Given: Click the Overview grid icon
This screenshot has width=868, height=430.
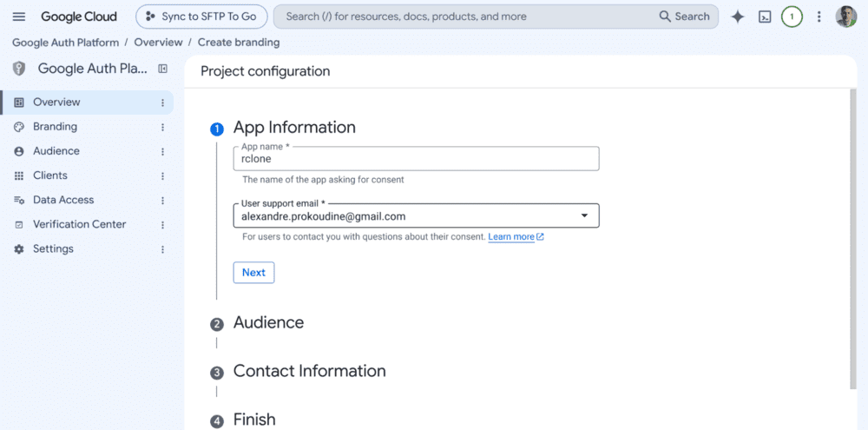Looking at the screenshot, I should [x=19, y=103].
